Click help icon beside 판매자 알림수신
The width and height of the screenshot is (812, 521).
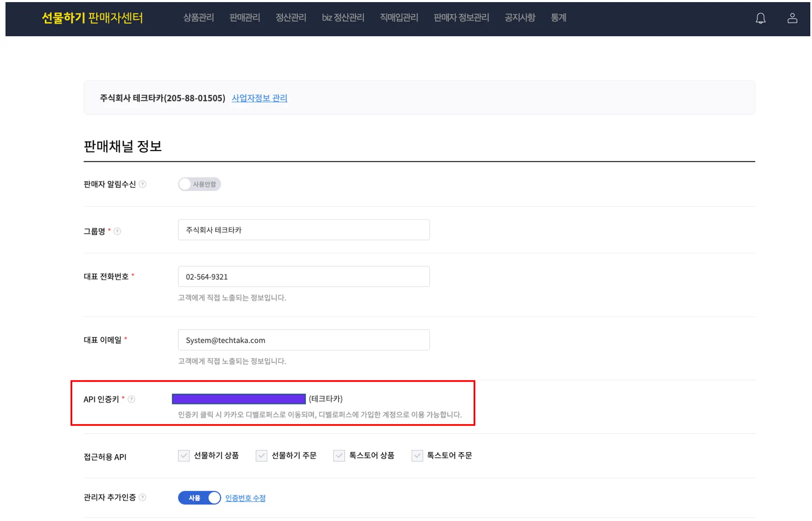click(143, 184)
